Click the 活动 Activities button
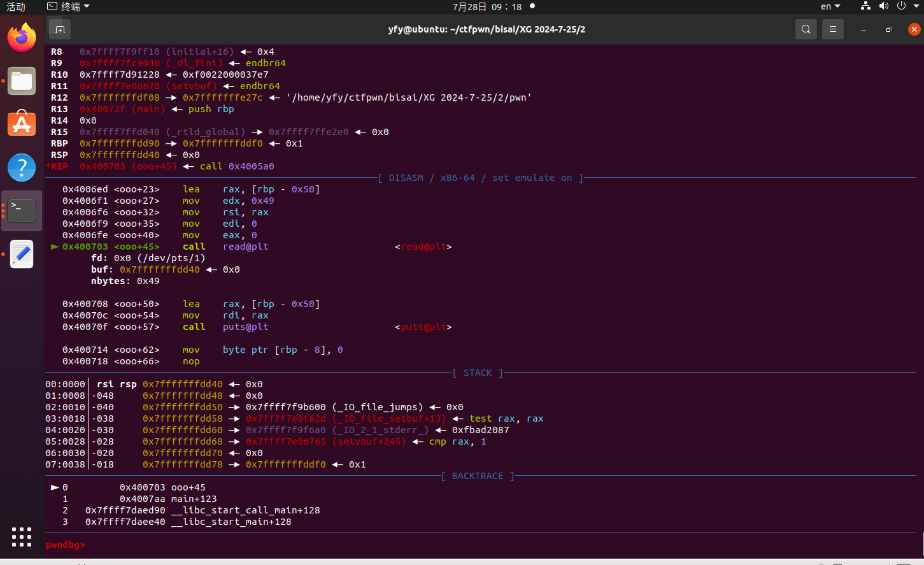The width and height of the screenshot is (924, 565). 16,6
